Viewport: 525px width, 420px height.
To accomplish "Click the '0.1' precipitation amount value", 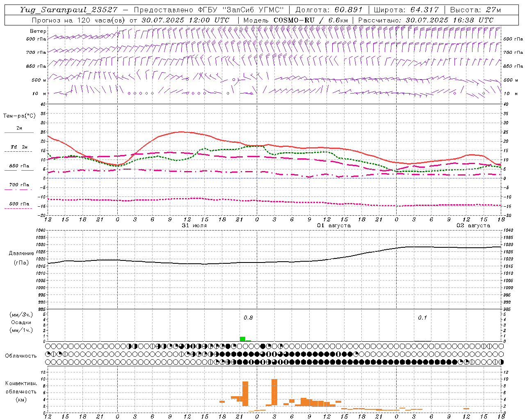I will pyautogui.click(x=422, y=318).
